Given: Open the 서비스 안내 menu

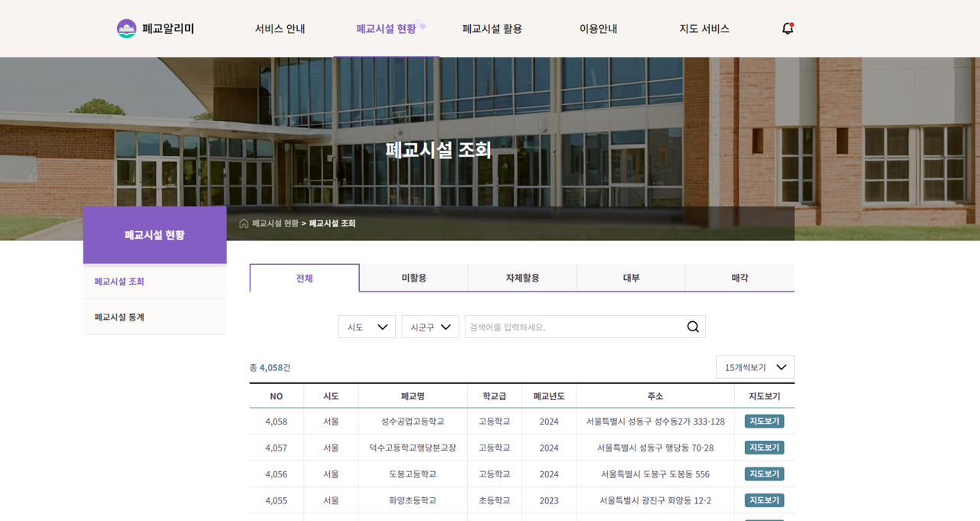Looking at the screenshot, I should tap(280, 28).
